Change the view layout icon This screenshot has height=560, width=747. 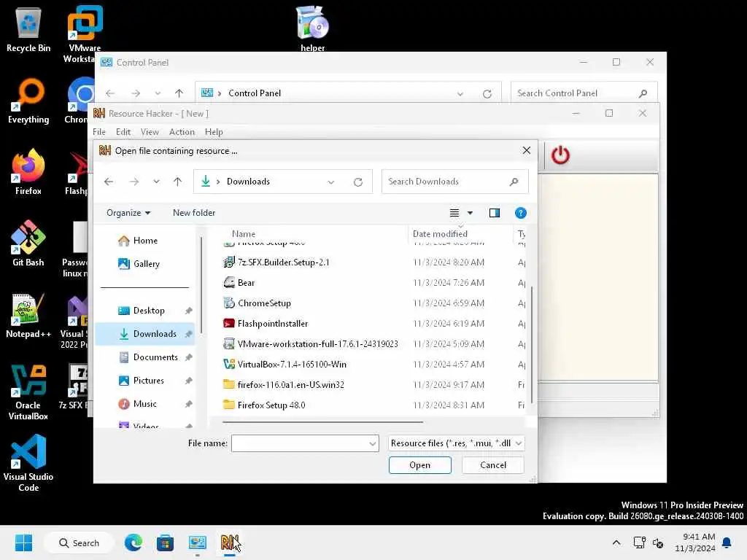coord(454,213)
